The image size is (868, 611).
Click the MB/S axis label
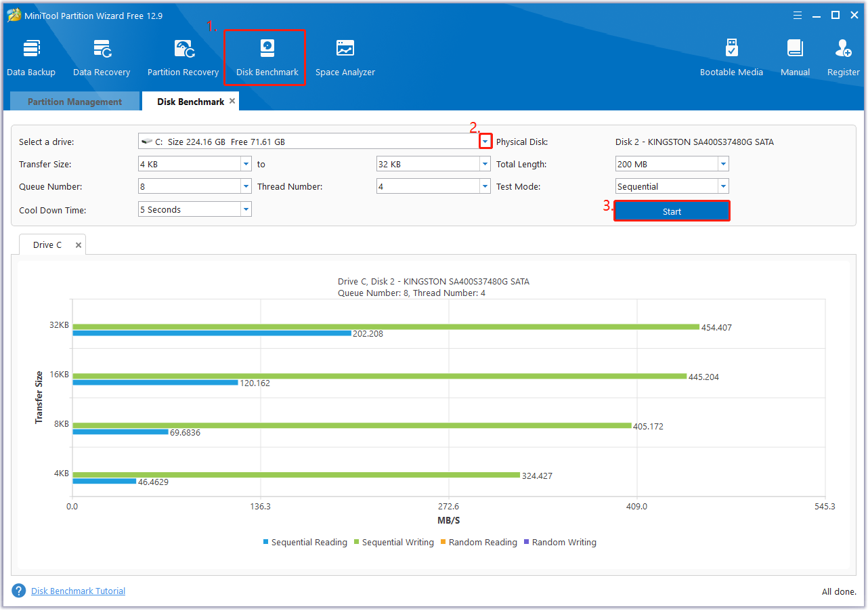[x=448, y=520]
